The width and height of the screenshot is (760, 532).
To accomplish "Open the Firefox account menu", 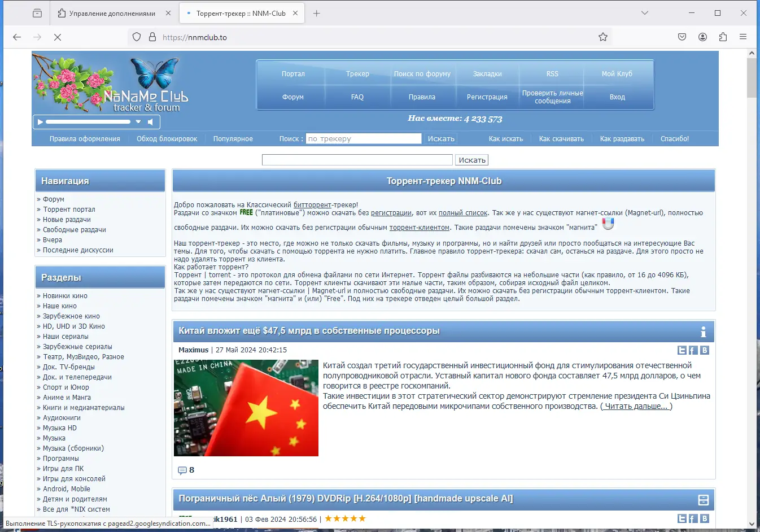I will (x=702, y=37).
